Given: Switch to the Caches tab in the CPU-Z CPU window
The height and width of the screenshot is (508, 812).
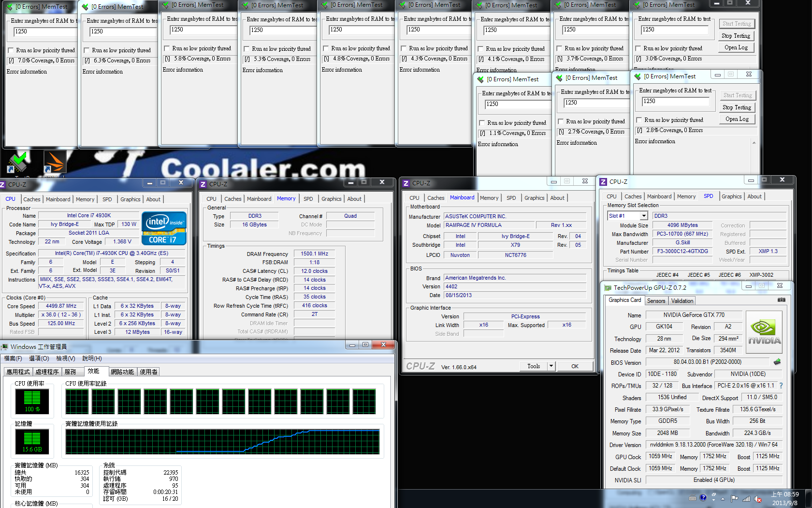Looking at the screenshot, I should click(32, 199).
